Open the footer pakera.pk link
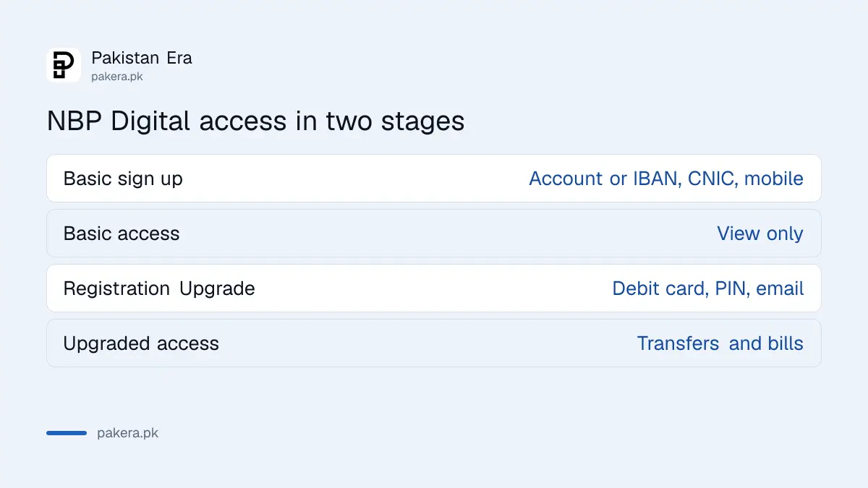Screen dimensions: 868x488 127,433
